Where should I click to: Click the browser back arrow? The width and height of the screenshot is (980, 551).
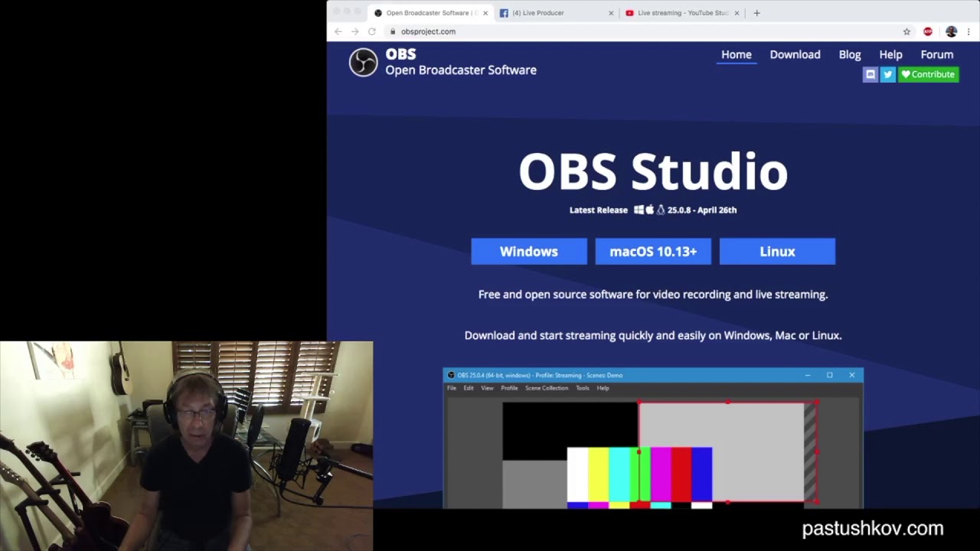coord(338,31)
